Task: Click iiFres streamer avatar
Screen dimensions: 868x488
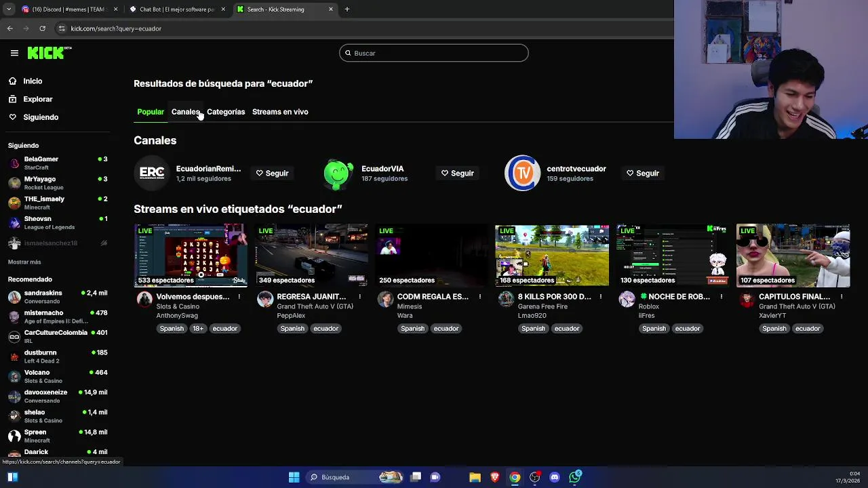Action: (x=627, y=300)
